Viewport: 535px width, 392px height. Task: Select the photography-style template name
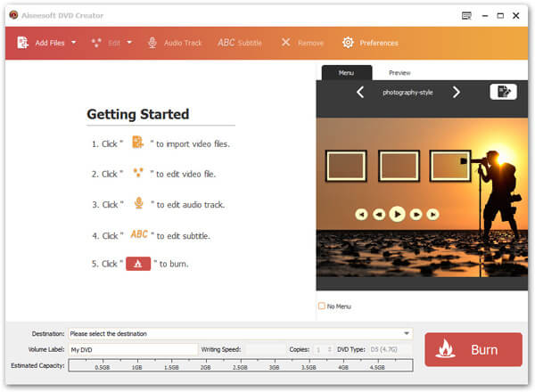pos(407,93)
